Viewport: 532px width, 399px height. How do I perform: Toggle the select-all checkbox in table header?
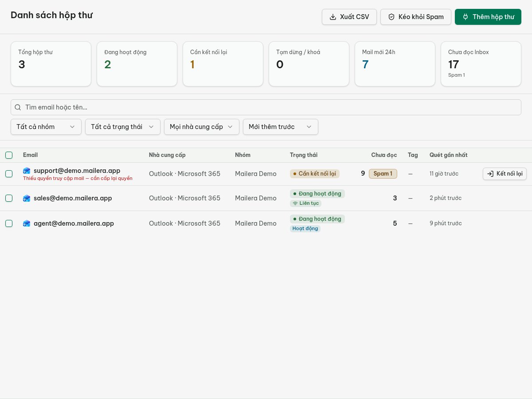point(9,155)
